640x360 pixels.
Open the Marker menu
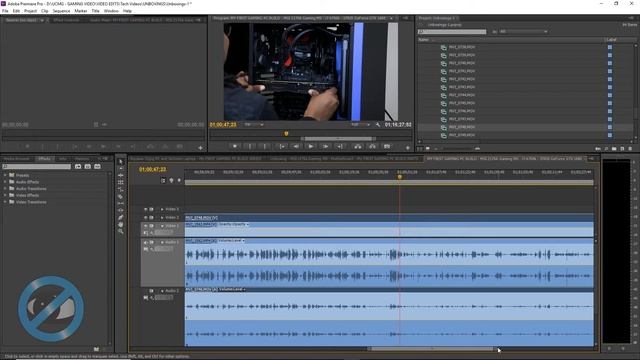click(80, 11)
